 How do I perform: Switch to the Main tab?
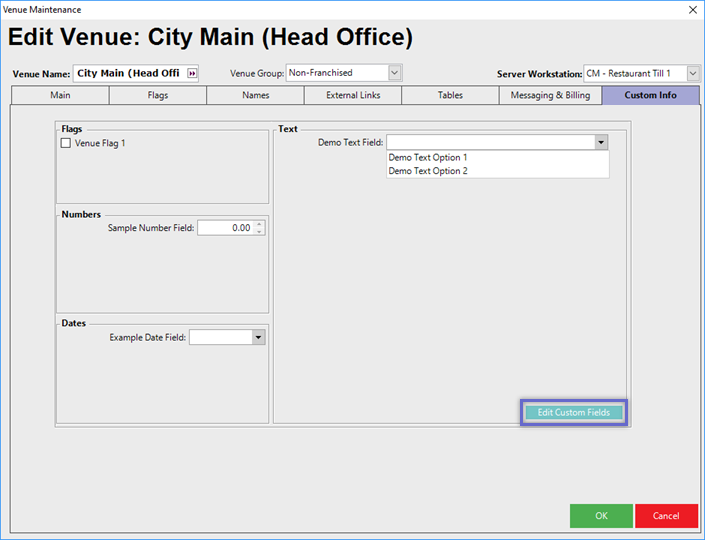[x=60, y=96]
